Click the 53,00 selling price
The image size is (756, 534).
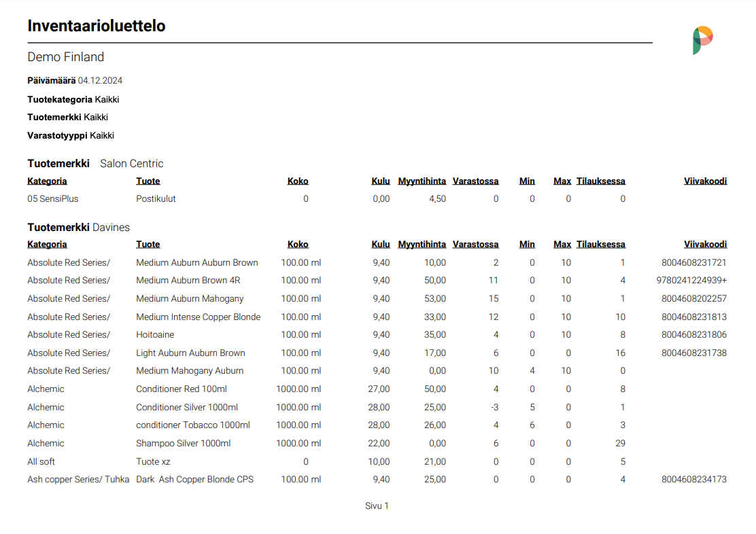[x=435, y=299]
